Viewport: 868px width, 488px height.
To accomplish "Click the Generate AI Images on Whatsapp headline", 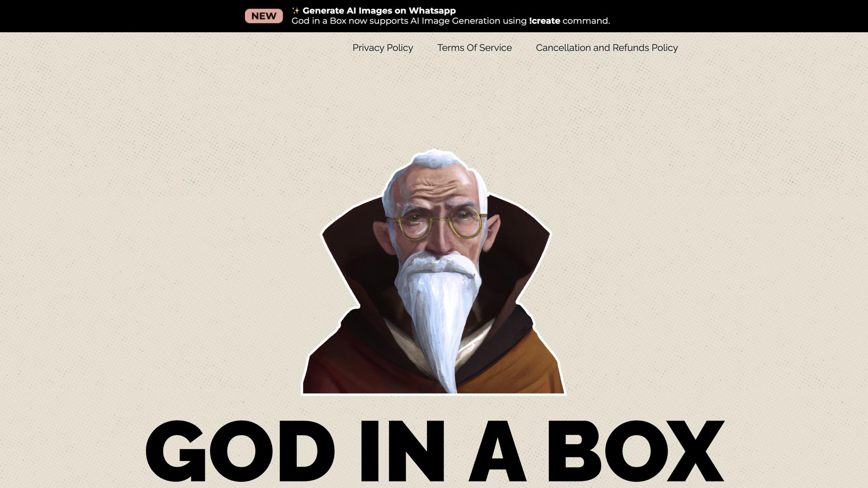I will pyautogui.click(x=380, y=10).
